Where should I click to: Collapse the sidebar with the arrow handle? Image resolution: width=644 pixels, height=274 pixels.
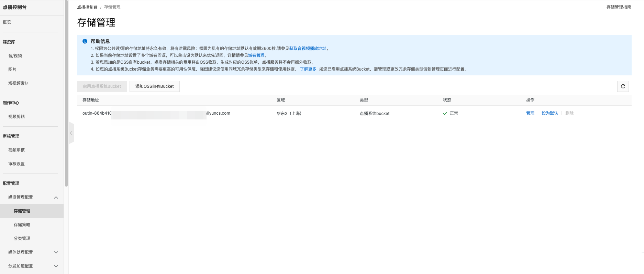71,133
